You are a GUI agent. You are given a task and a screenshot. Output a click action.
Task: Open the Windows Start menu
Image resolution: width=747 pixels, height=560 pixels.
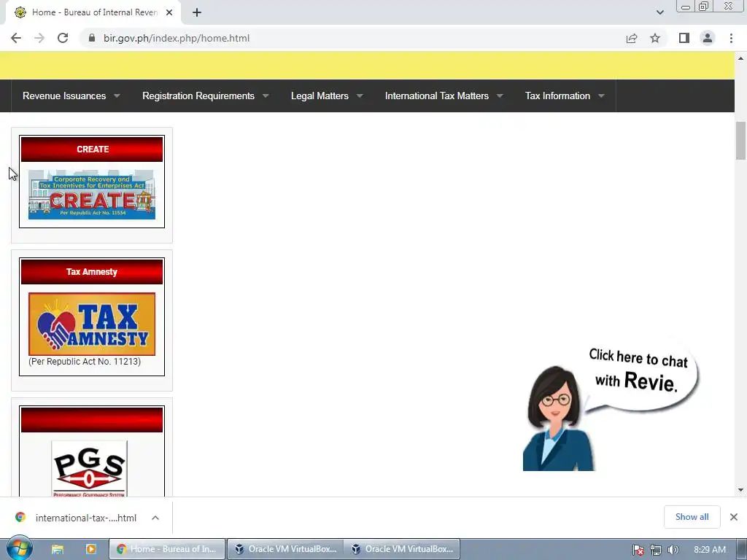pos(20,549)
